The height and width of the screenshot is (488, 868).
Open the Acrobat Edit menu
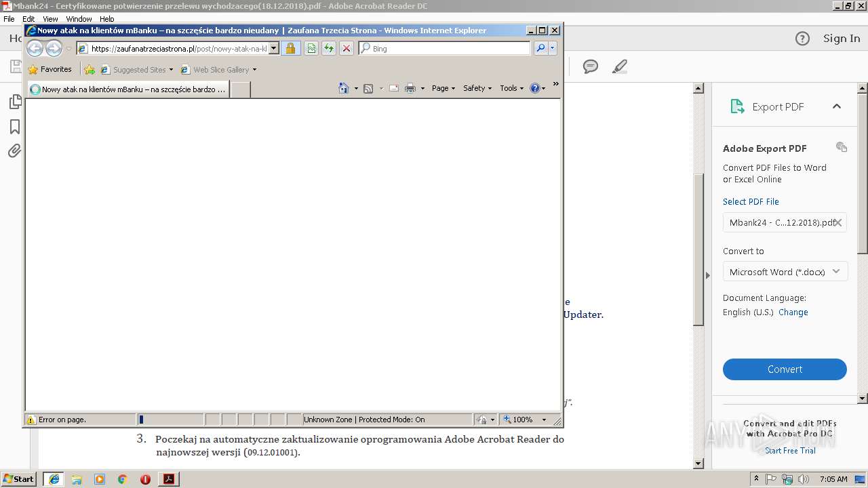[28, 19]
